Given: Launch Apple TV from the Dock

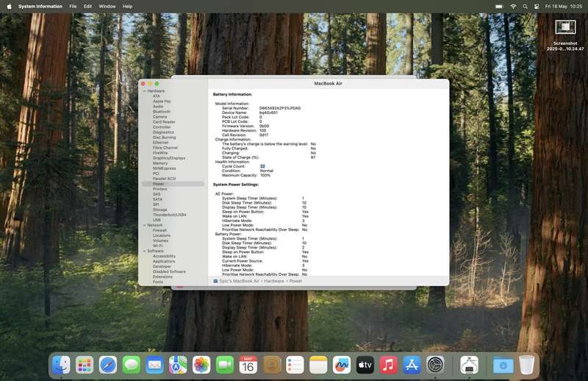Looking at the screenshot, I should pyautogui.click(x=365, y=365).
